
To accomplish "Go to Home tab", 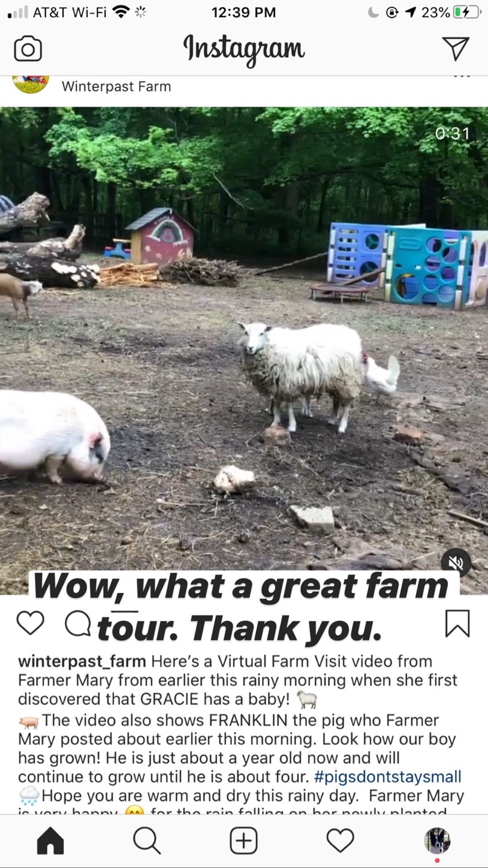I will coord(50,841).
